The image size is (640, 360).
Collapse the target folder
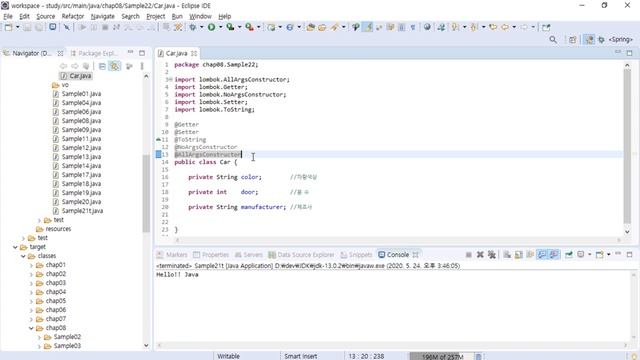point(16,247)
